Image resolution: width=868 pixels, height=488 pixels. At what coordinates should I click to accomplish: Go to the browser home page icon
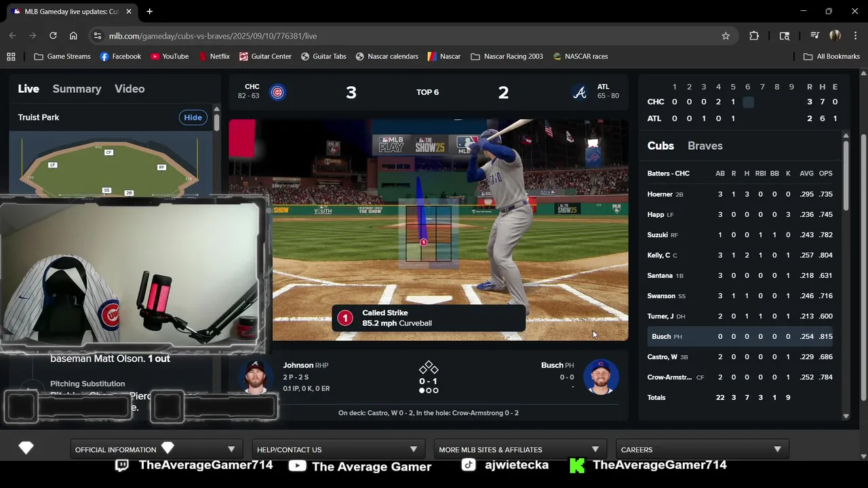coord(73,36)
